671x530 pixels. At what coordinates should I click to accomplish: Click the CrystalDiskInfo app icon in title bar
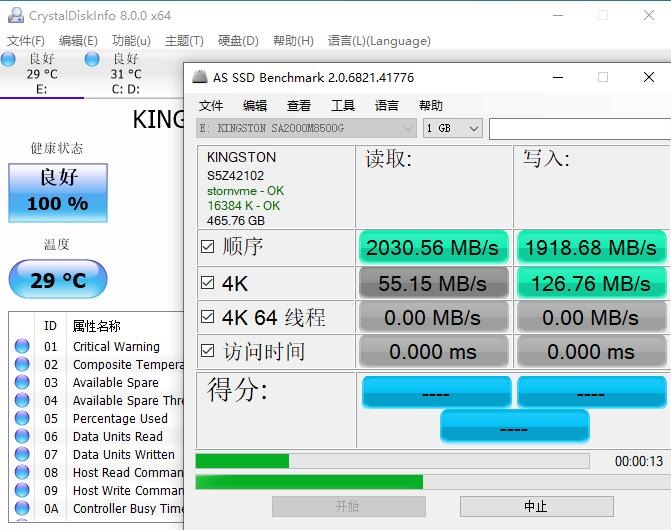coord(16,15)
